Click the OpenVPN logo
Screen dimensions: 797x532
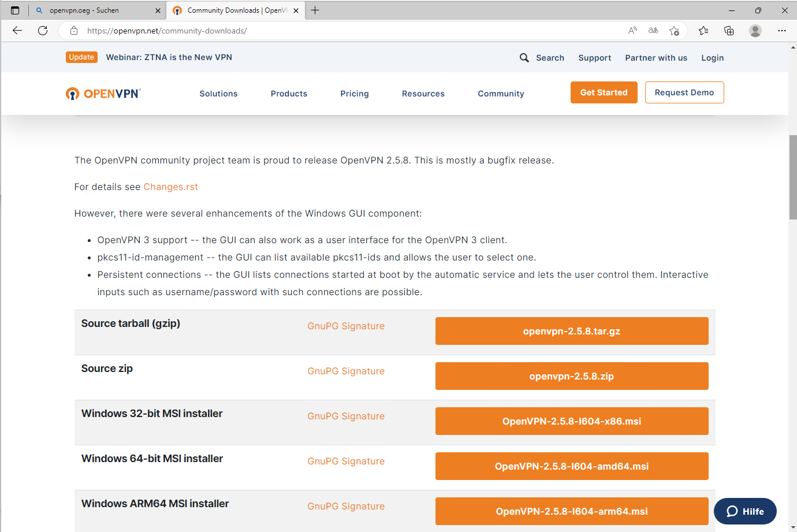pyautogui.click(x=103, y=94)
